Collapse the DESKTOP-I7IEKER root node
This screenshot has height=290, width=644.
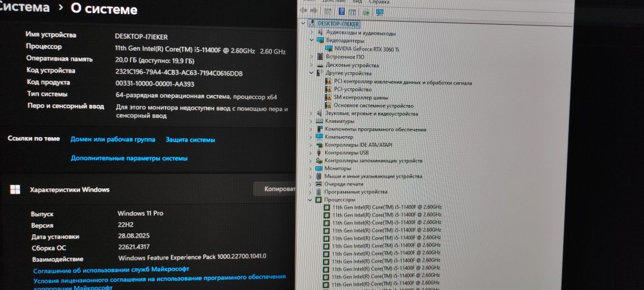(x=303, y=23)
